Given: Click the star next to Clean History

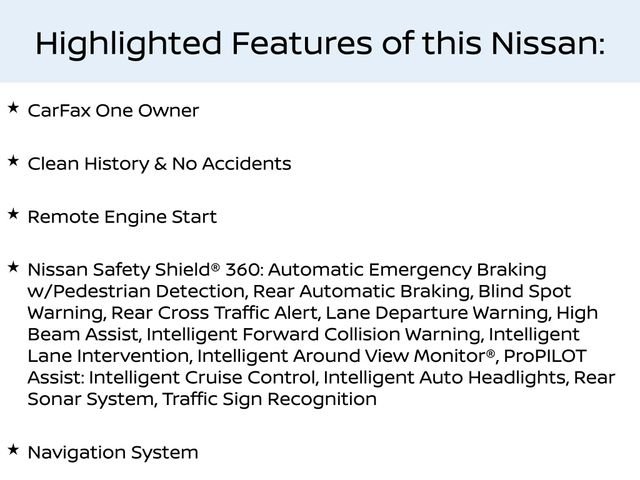Looking at the screenshot, I should (x=13, y=159).
